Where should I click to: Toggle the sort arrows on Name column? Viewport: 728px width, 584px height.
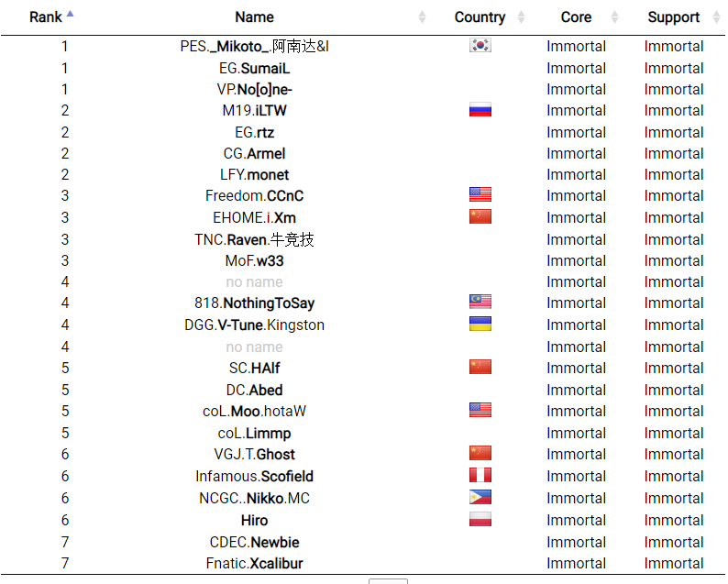coord(422,17)
